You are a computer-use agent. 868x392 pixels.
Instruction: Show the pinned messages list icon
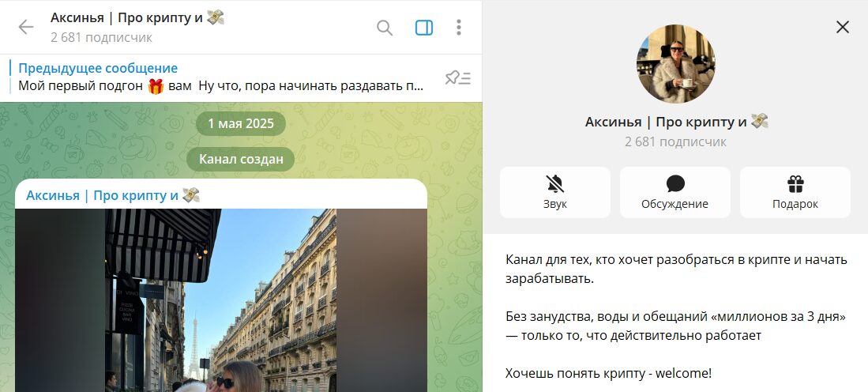[x=457, y=77]
